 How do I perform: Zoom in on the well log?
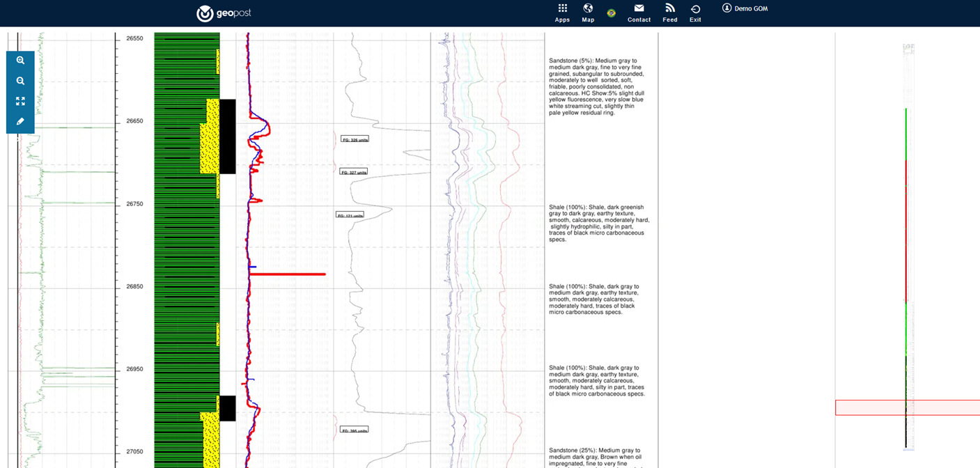tap(20, 61)
